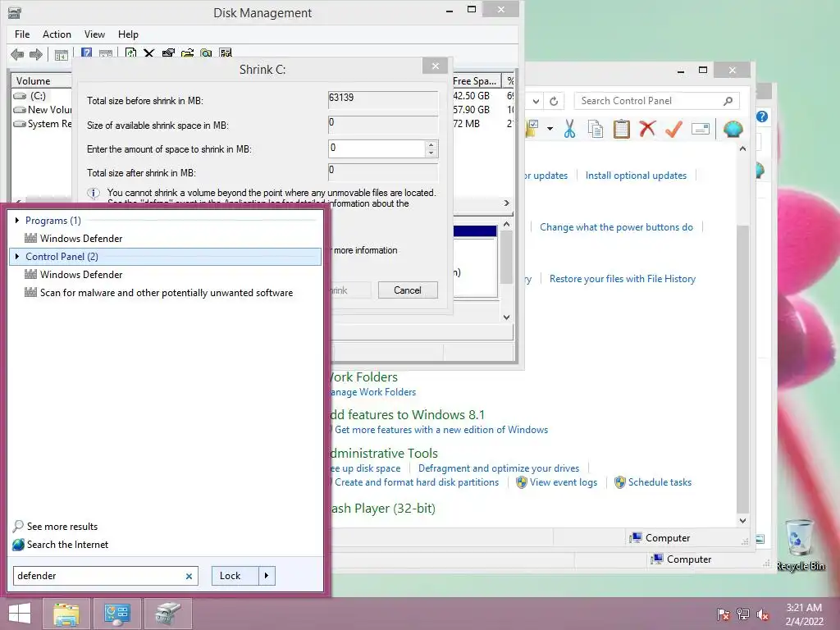The height and width of the screenshot is (630, 840).
Task: Open the View event logs link
Action: [563, 482]
